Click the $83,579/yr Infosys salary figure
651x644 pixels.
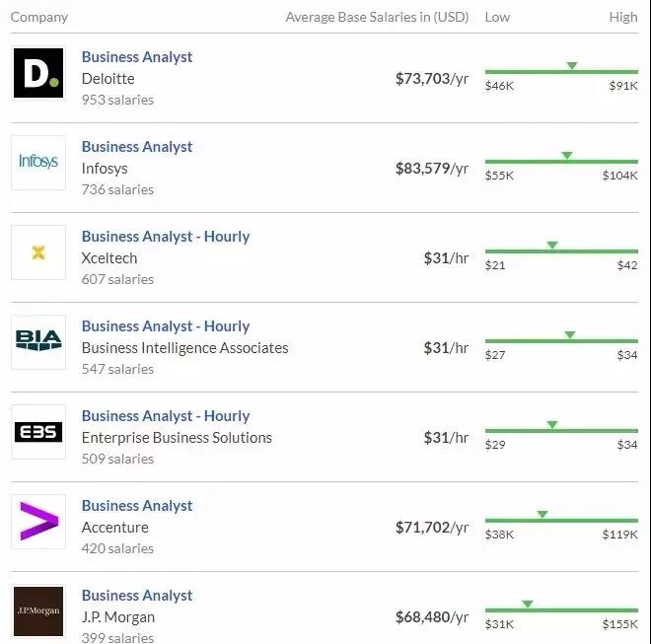[431, 169]
